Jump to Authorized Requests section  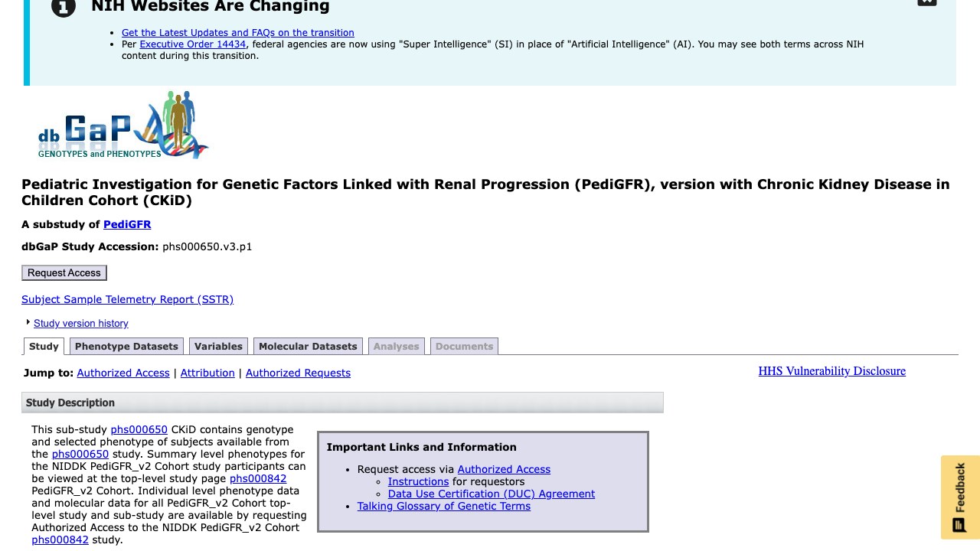coord(298,373)
